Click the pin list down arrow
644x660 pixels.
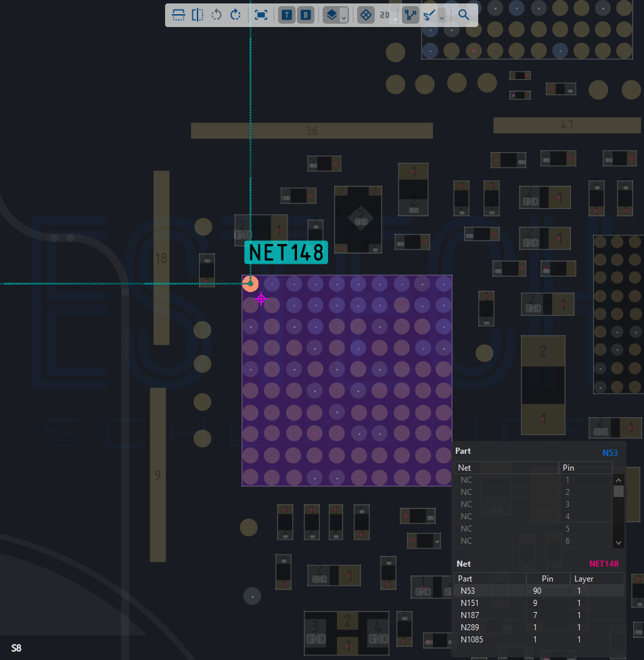click(618, 542)
